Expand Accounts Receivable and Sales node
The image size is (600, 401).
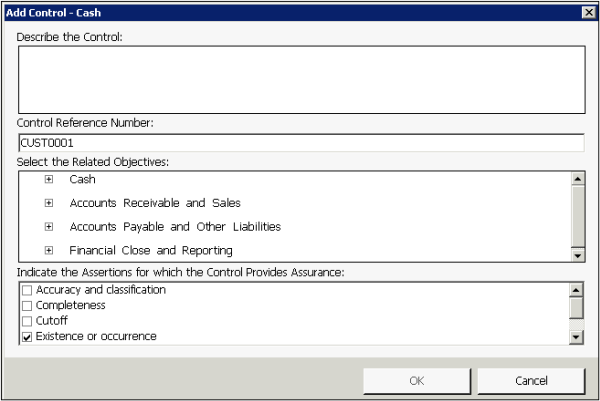[48, 203]
